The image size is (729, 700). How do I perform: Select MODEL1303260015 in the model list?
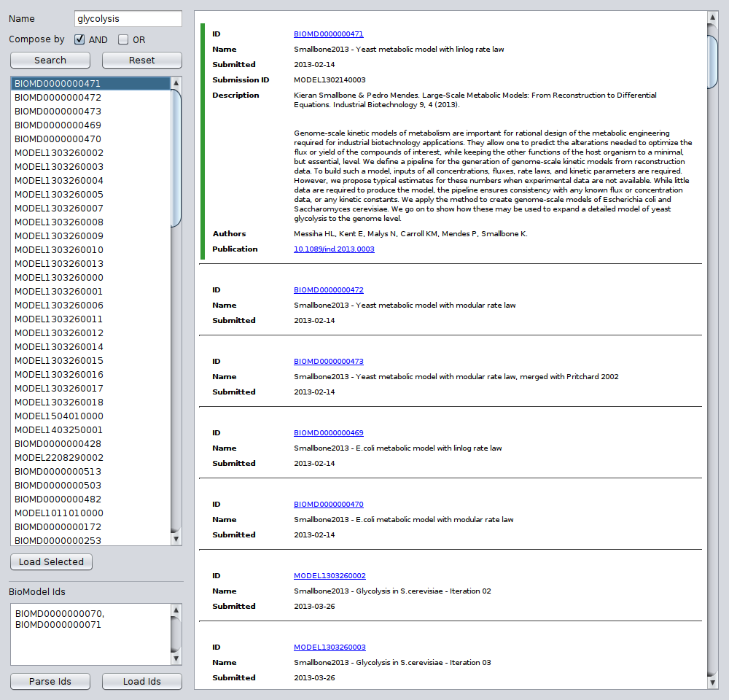(90, 360)
